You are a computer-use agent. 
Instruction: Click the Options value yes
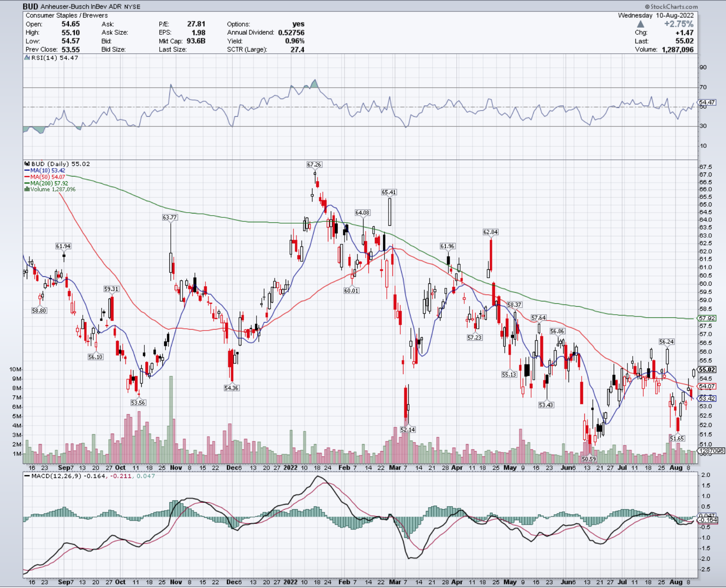coord(298,24)
